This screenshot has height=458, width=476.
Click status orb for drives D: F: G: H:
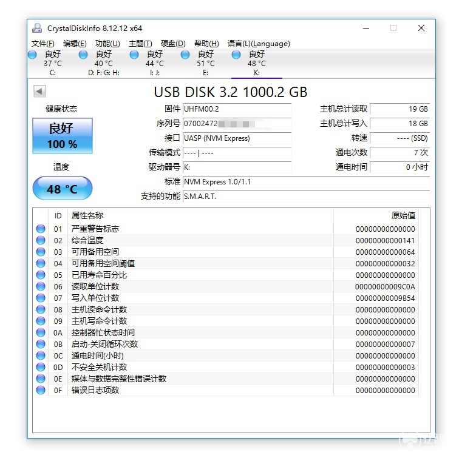(83, 55)
